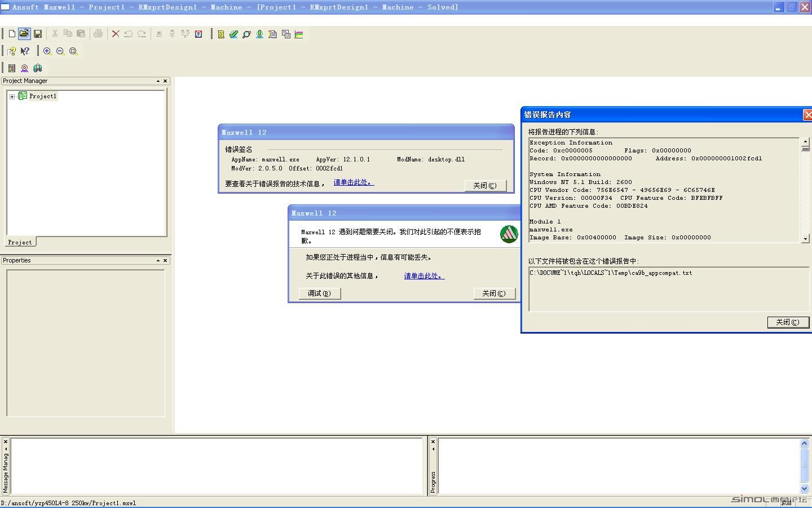Click the Cut scissors icon
Screen dimensions: 812x508
click(55, 34)
